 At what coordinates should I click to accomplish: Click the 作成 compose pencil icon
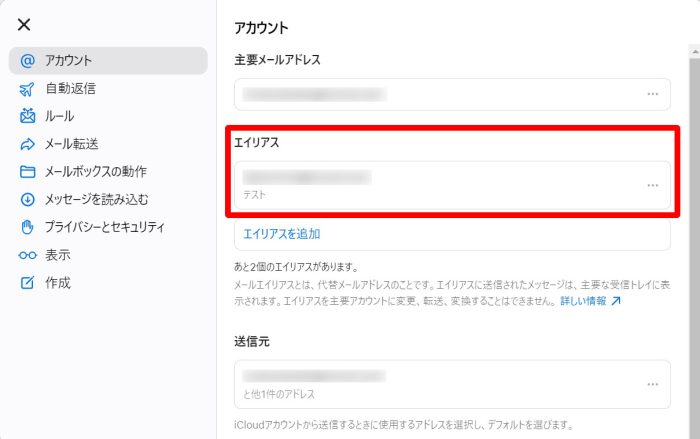[27, 283]
